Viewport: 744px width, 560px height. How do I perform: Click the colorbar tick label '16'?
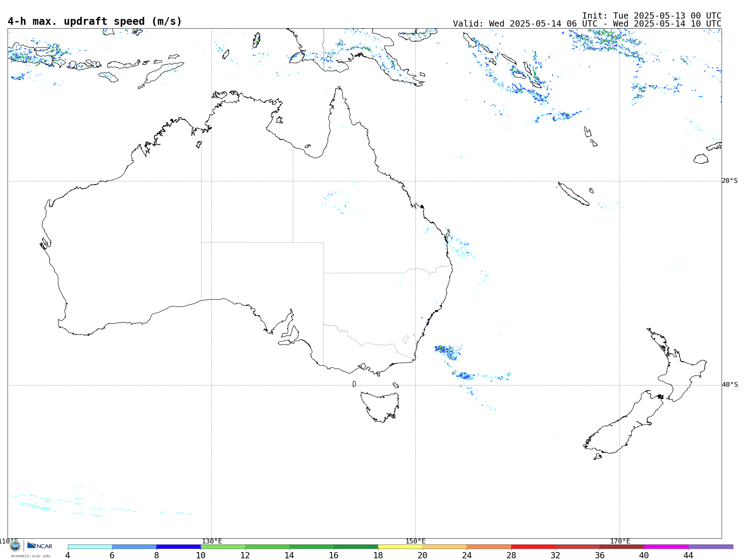click(334, 555)
